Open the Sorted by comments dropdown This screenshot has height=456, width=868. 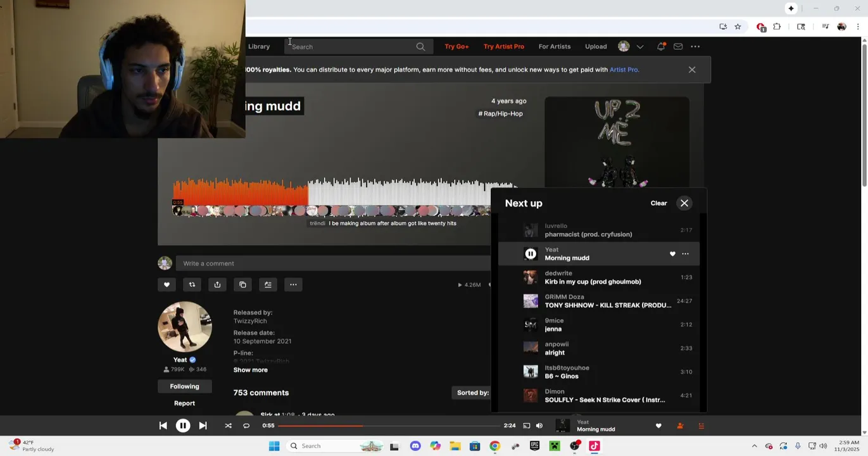(473, 393)
